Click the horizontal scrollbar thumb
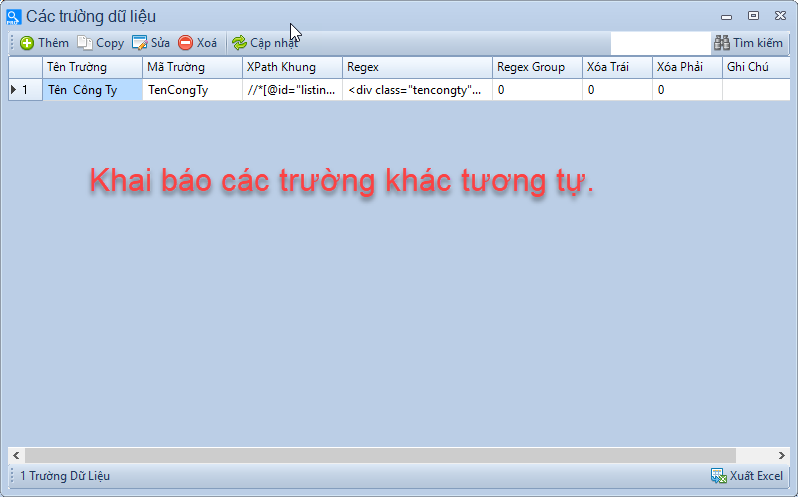Screen dimensions: 798x497 pos(380,455)
